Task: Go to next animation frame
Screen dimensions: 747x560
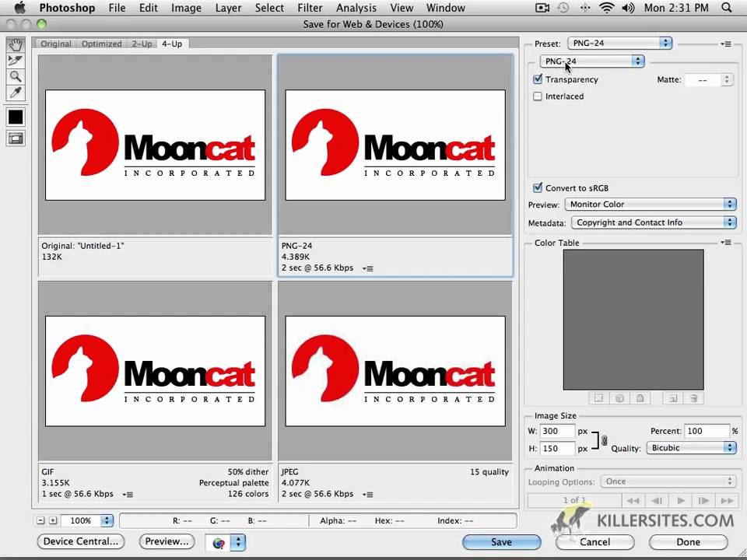Action: pos(703,500)
